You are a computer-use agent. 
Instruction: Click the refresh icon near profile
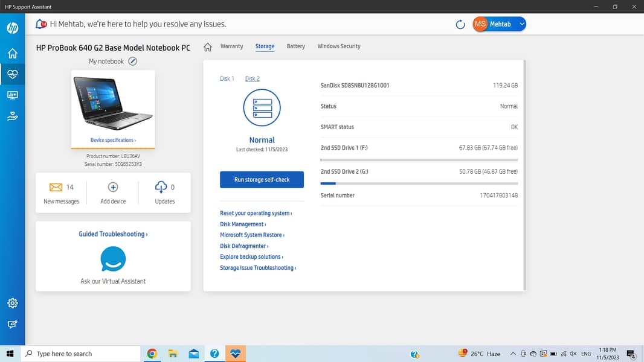pyautogui.click(x=460, y=24)
